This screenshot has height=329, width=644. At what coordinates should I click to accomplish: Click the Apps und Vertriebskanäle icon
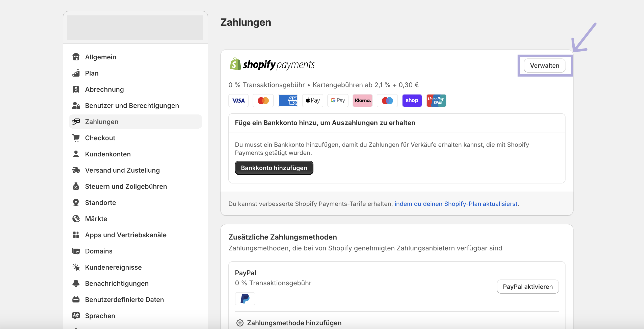(x=76, y=235)
